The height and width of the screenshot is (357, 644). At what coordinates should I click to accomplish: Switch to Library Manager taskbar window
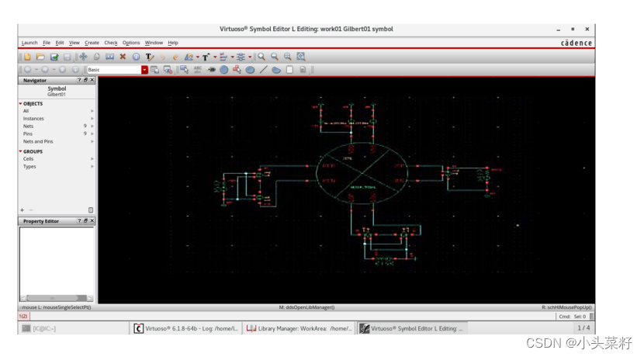(x=299, y=328)
